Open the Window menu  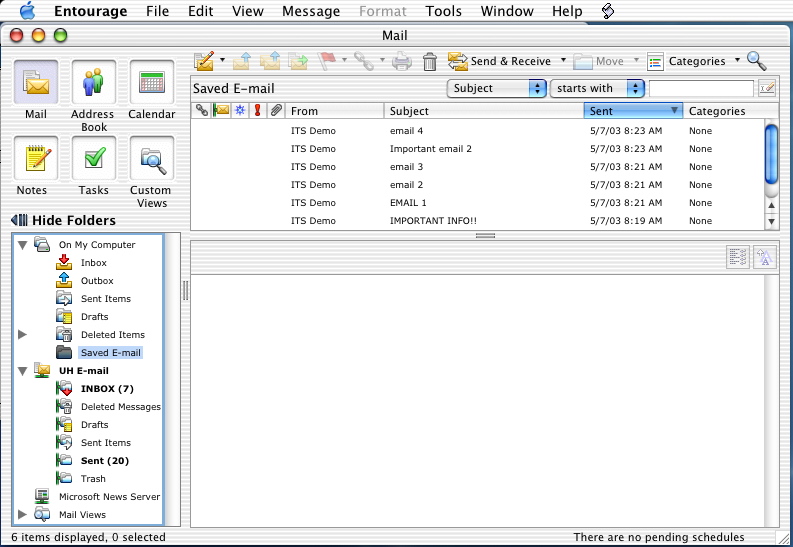pos(507,11)
